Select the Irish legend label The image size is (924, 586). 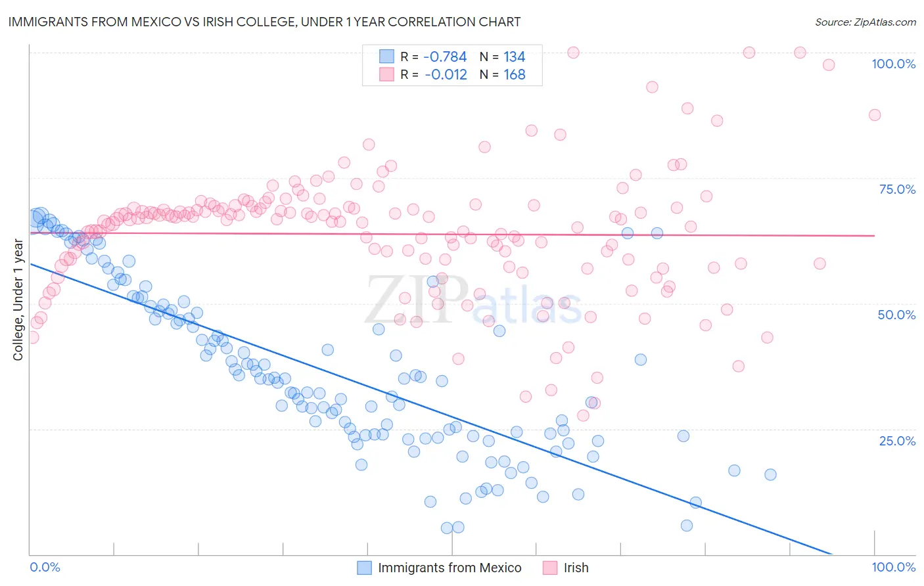(x=576, y=568)
